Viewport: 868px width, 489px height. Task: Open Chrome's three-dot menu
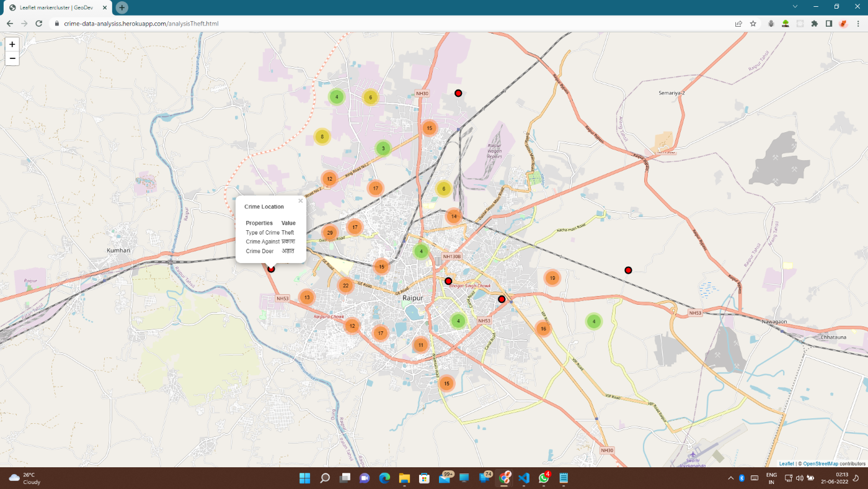click(858, 23)
